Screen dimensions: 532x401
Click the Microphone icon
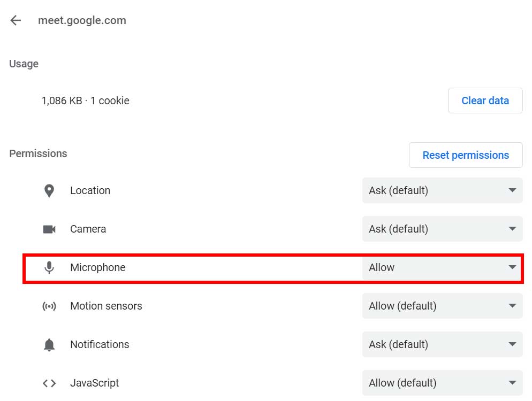point(49,267)
